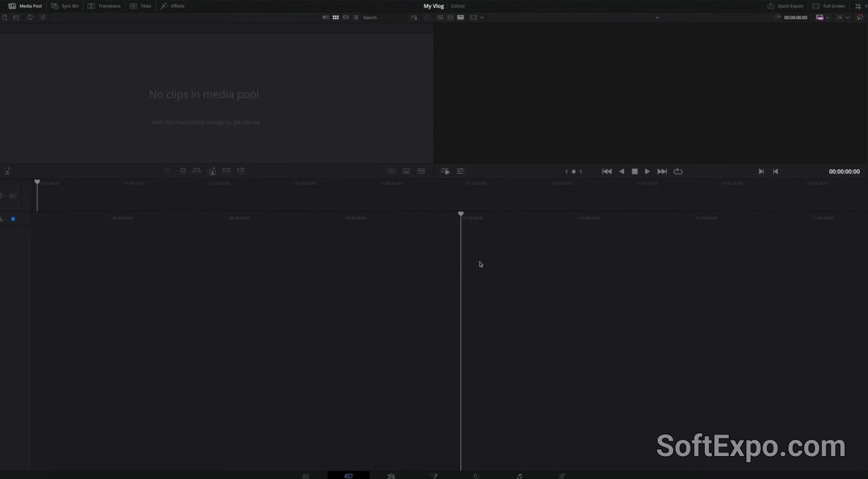
Task: Open the Deliver page
Action: coord(561,476)
